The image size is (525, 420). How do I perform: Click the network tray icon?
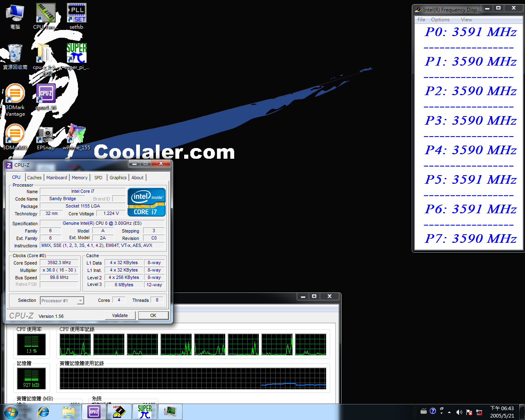point(479,412)
